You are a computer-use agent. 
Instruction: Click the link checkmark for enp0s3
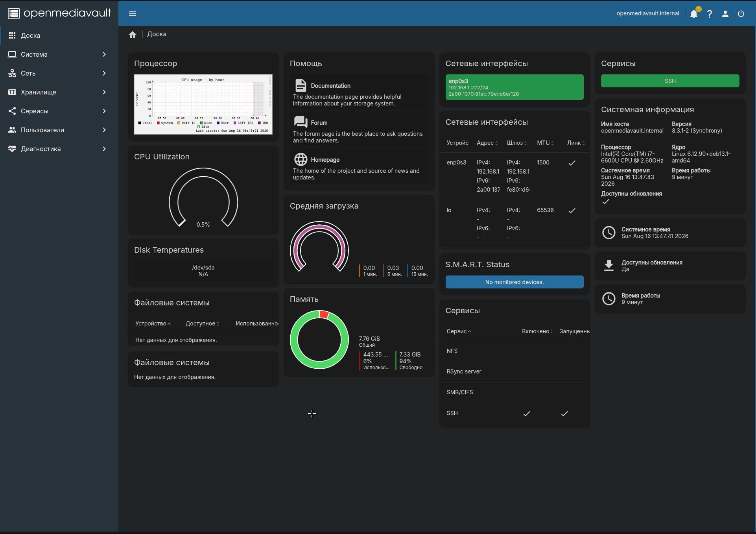pyautogui.click(x=572, y=163)
